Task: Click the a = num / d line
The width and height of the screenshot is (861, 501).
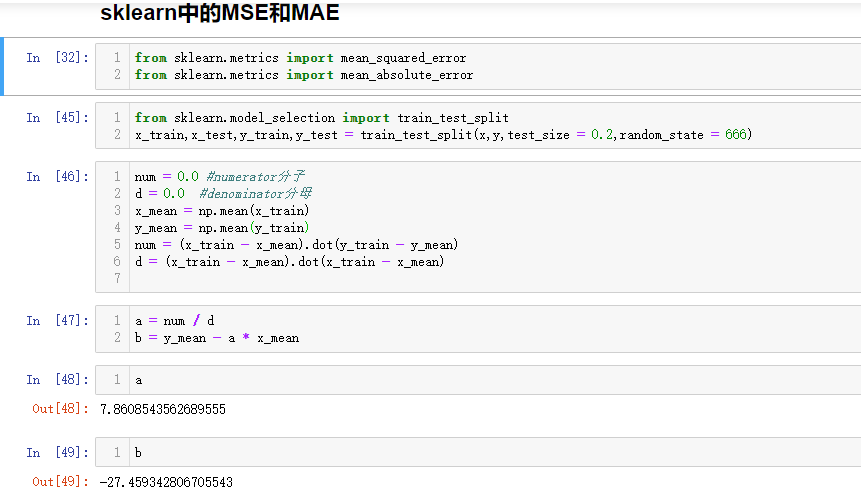Action: tap(175, 321)
